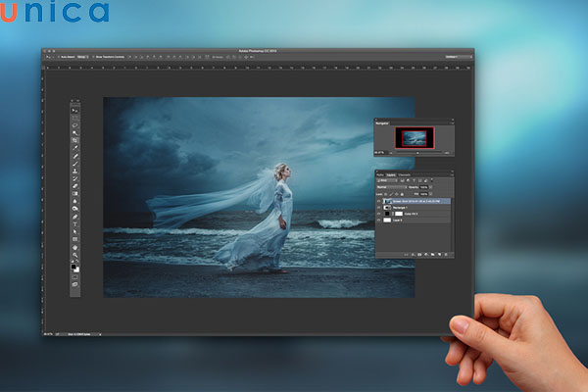Create new group folder icon in Layers panel

[x=433, y=255]
